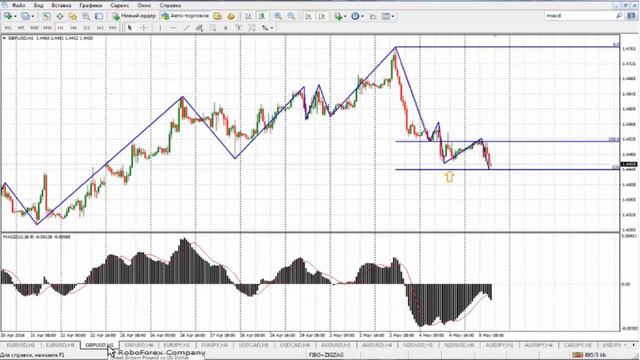Open the Вид menu
This screenshot has height=360, width=640.
click(x=38, y=5)
